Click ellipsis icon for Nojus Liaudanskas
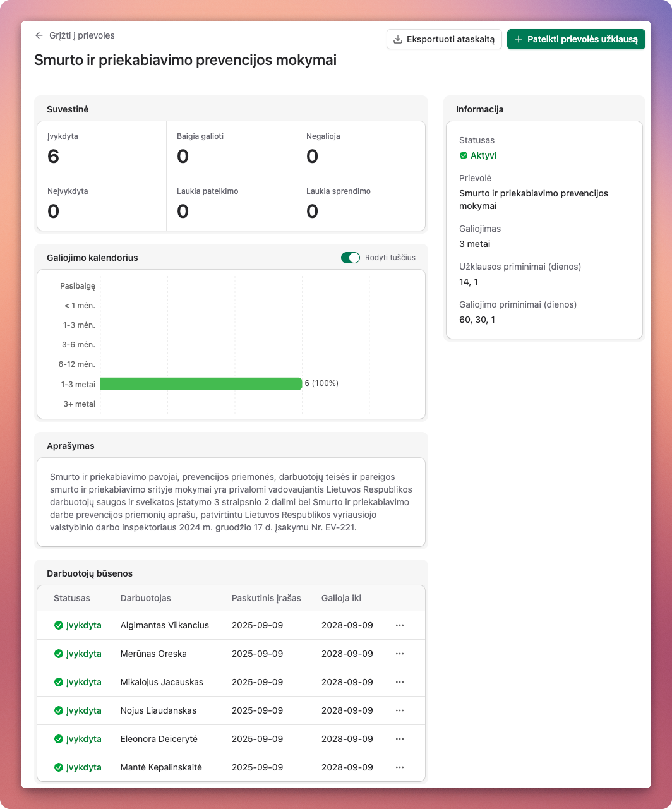The image size is (672, 809). (399, 710)
